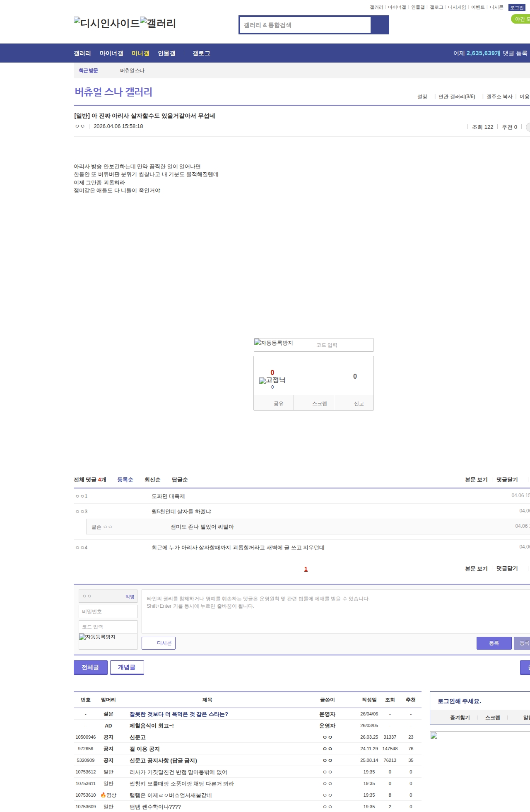Click the 고정닉 icon in the recommend box
Viewport: 530px width, 812px height.
point(272,380)
